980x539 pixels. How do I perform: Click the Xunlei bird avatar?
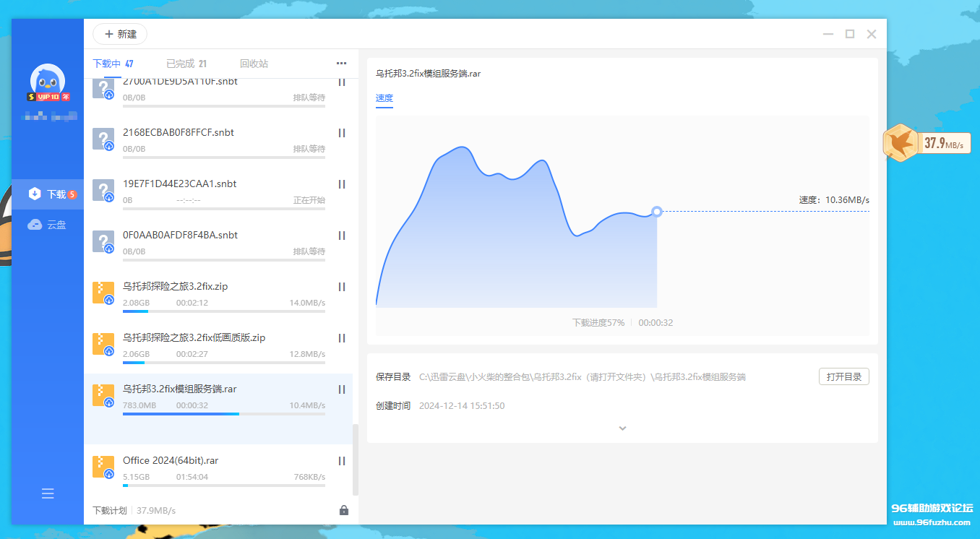click(48, 81)
